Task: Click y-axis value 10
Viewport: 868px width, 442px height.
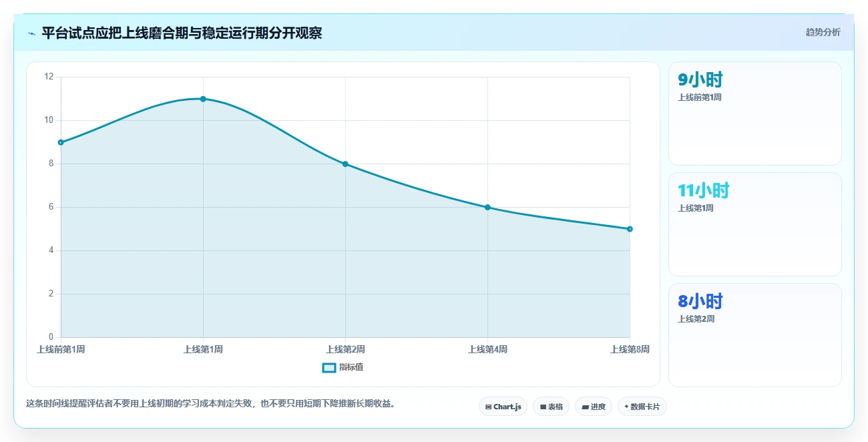Action: coord(49,120)
